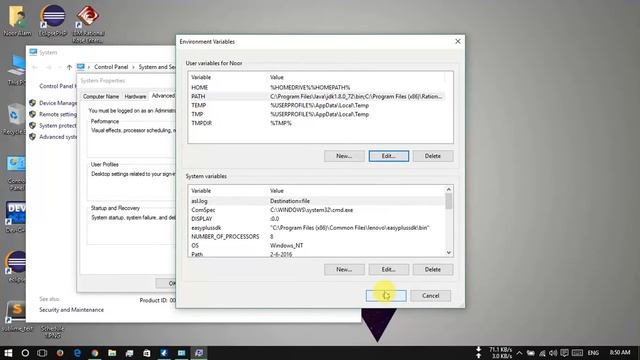The image size is (640, 360).
Task: Open Security and Maintenance link
Action: tap(71, 310)
